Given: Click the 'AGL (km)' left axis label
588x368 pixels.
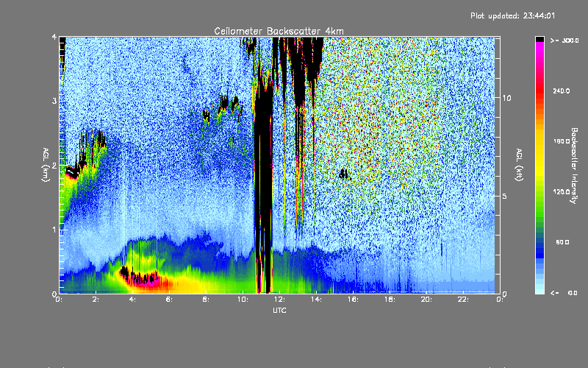Looking at the screenshot, I should [46, 165].
